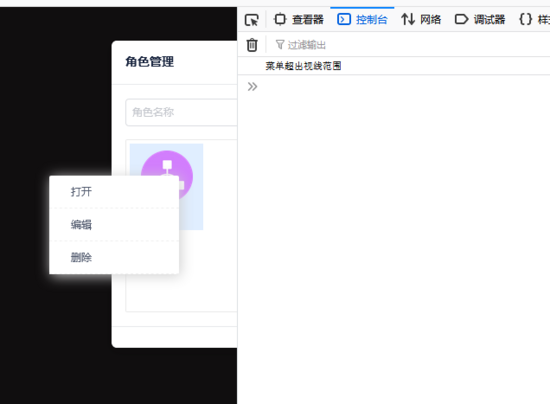This screenshot has width=550, height=404.
Task: Click the network up-down arrows icon
Action: point(408,19)
